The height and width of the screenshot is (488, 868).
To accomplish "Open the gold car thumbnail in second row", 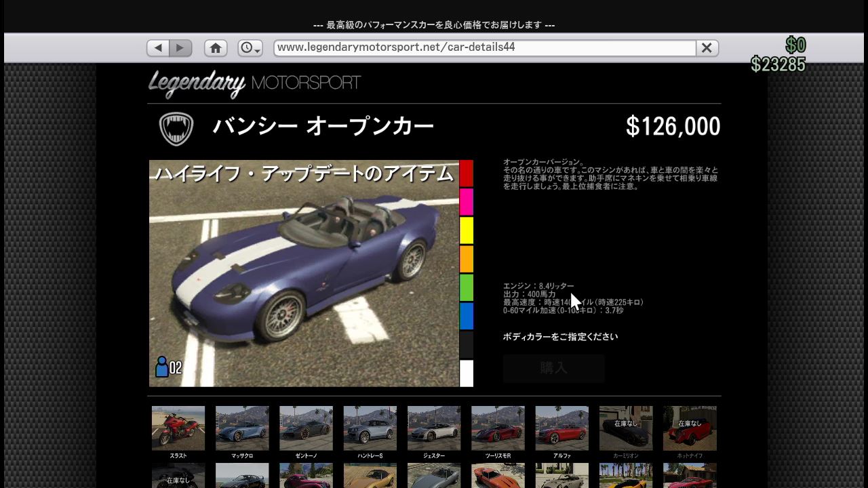I will pos(370,476).
